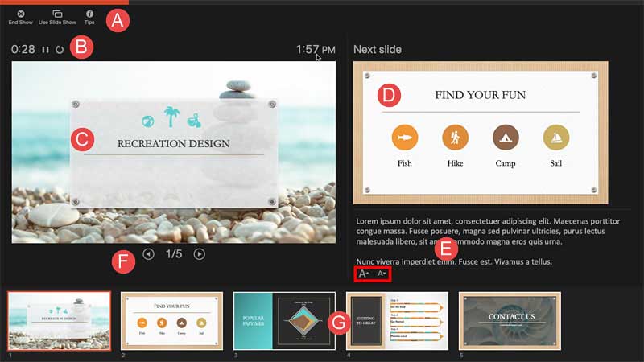Click the Lorem ipsum speaker notes
Viewport: 644px width, 362px height.
coord(488,241)
